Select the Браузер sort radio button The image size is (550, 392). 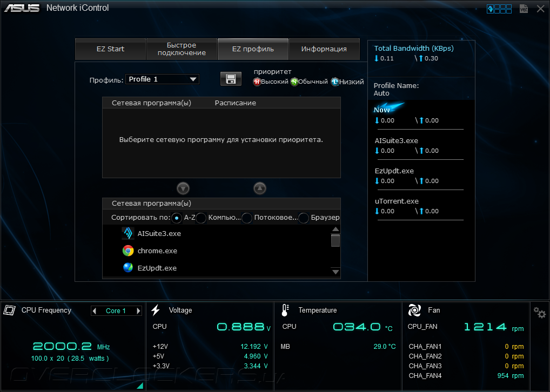coord(304,218)
